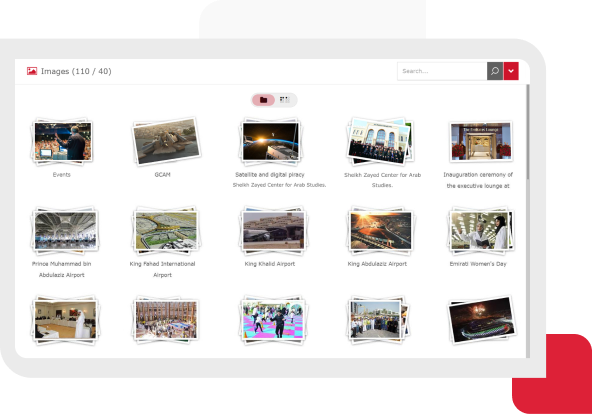The height and width of the screenshot is (414, 593).
Task: Click 'King Abdulaziz Airport' label
Action: pyautogui.click(x=377, y=264)
